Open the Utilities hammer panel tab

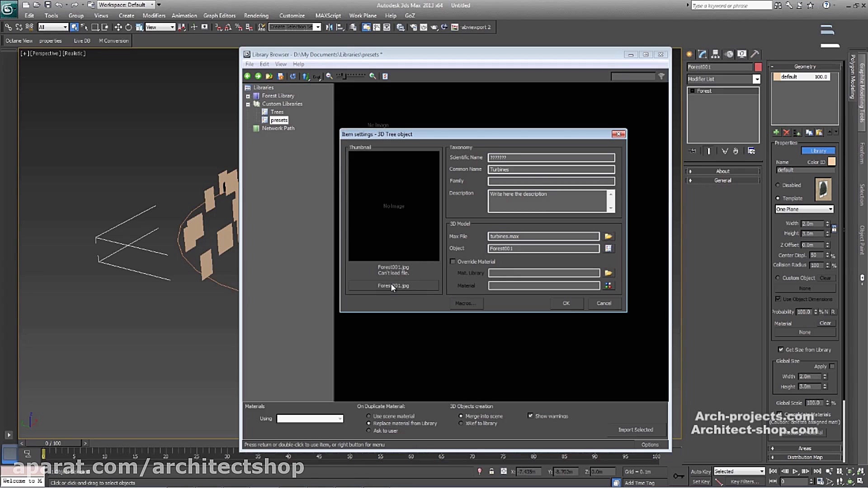tap(755, 54)
